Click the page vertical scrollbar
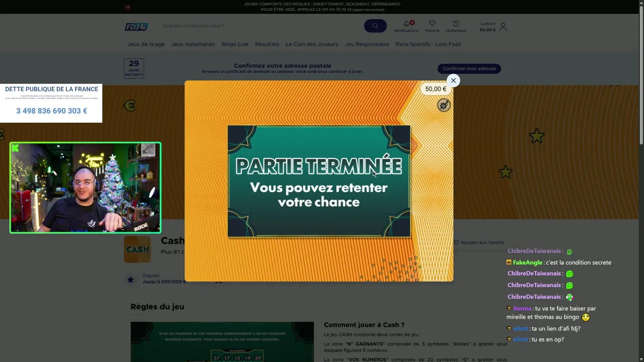Screen dimensions: 644x362 641,75
